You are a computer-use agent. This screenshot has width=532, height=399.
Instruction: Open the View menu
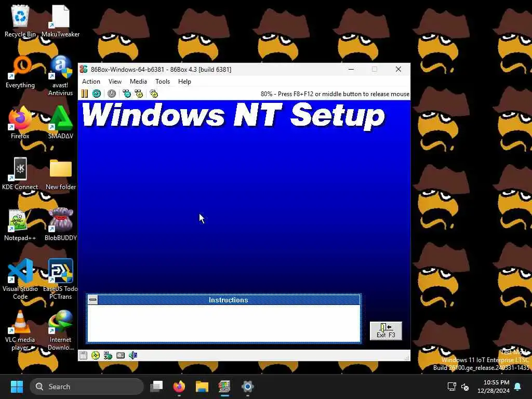click(115, 82)
